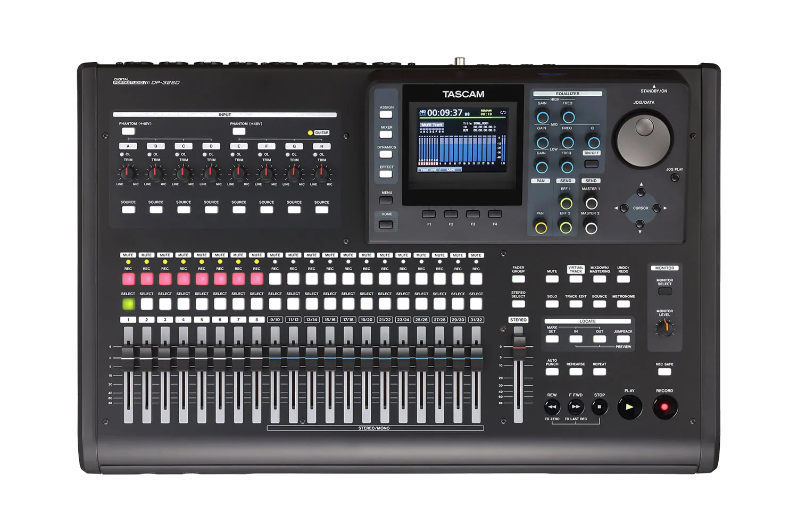Toggle the REPEAT playback button

tap(600, 371)
